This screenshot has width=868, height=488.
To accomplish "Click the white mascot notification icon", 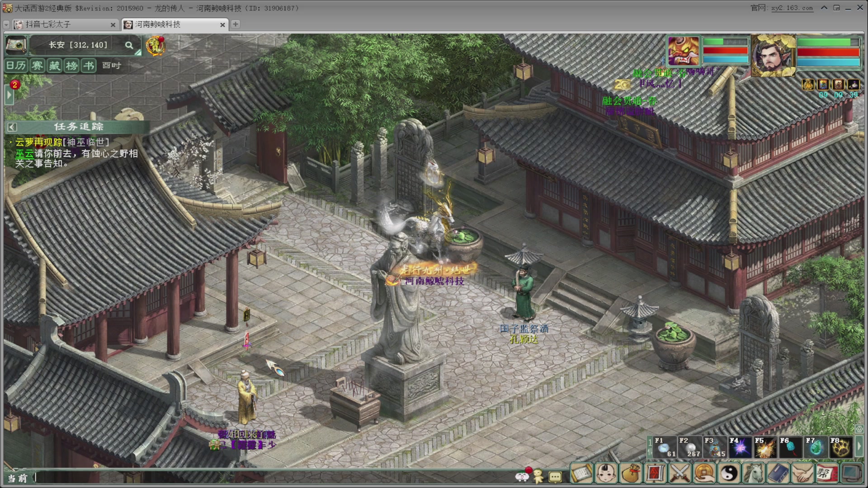I will [x=522, y=476].
